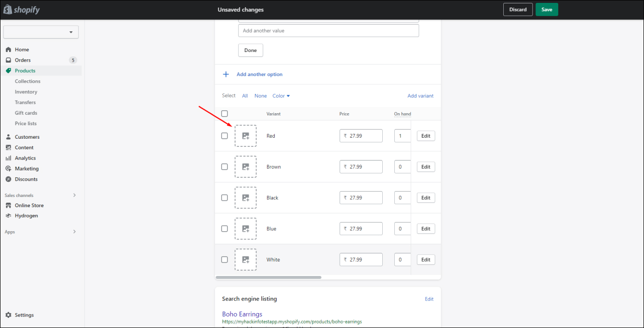Click the Hydrogen channel icon
Viewport: 644px width, 328px height.
coord(8,216)
